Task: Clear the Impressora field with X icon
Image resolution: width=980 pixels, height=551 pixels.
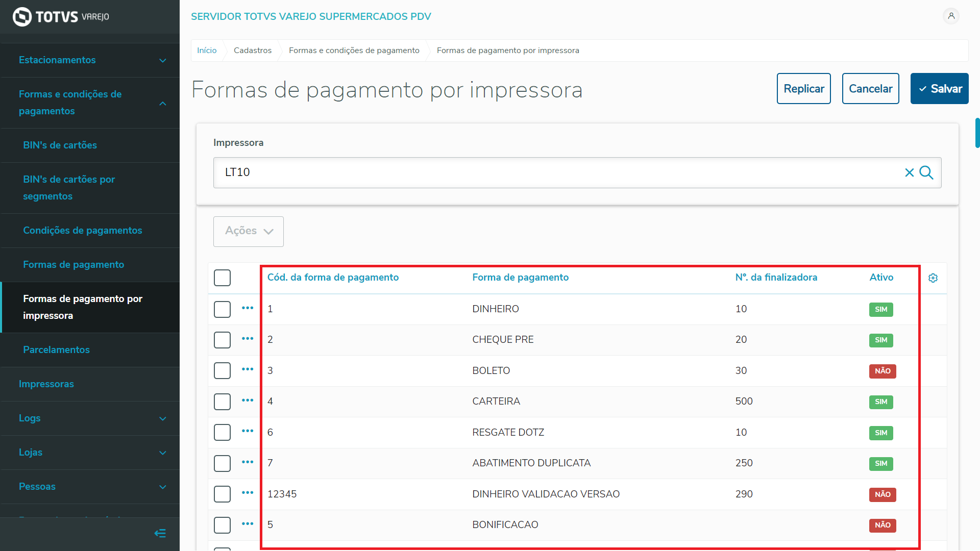Action: [x=909, y=172]
